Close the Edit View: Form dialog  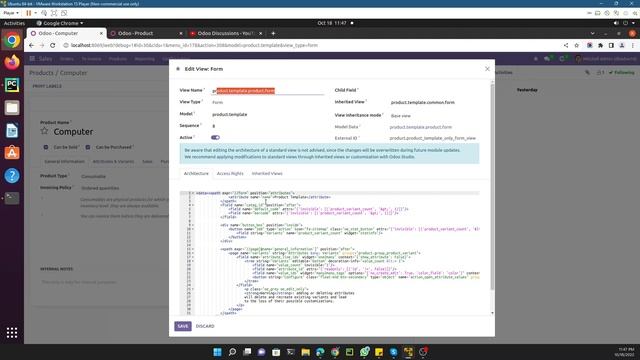pos(487,69)
